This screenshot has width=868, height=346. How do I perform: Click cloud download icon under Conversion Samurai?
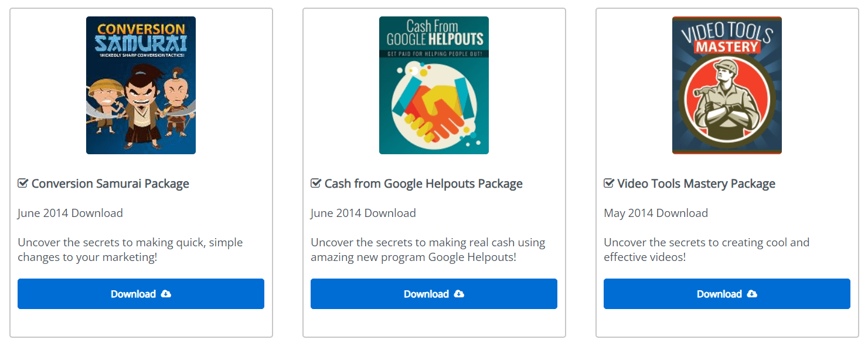tap(166, 294)
